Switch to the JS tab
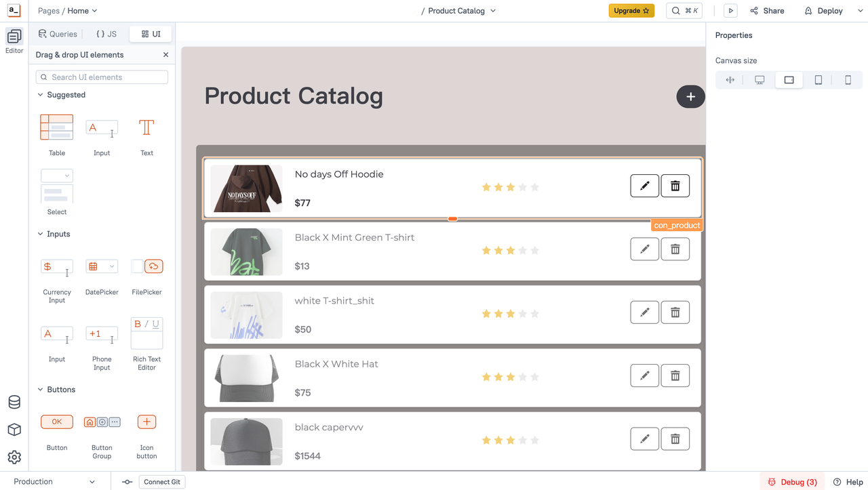The image size is (868, 490). click(x=106, y=34)
